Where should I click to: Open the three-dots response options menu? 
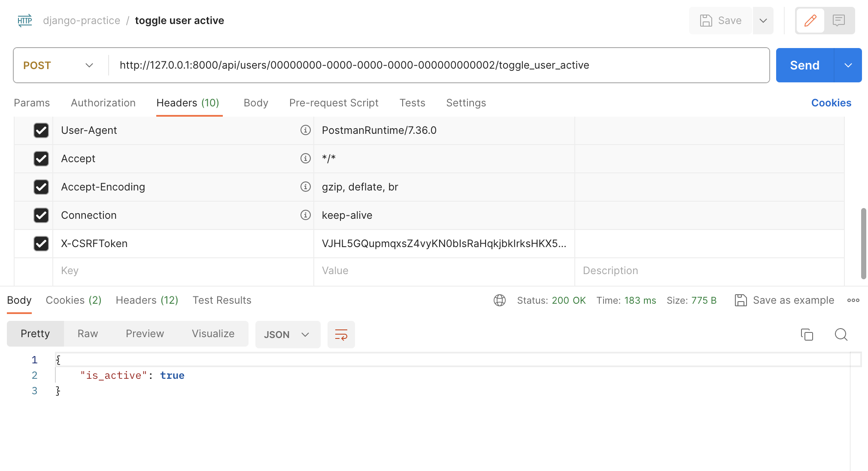[x=853, y=300]
